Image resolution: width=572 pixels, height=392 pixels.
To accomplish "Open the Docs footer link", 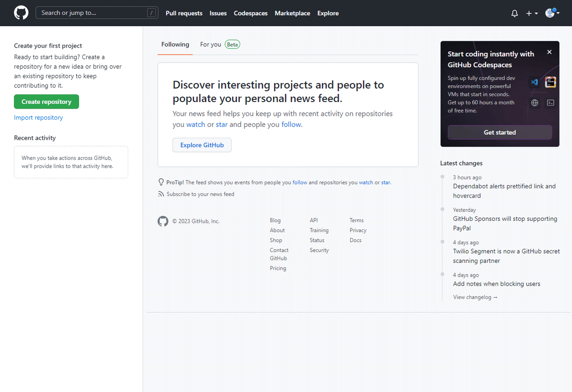I will tap(356, 240).
